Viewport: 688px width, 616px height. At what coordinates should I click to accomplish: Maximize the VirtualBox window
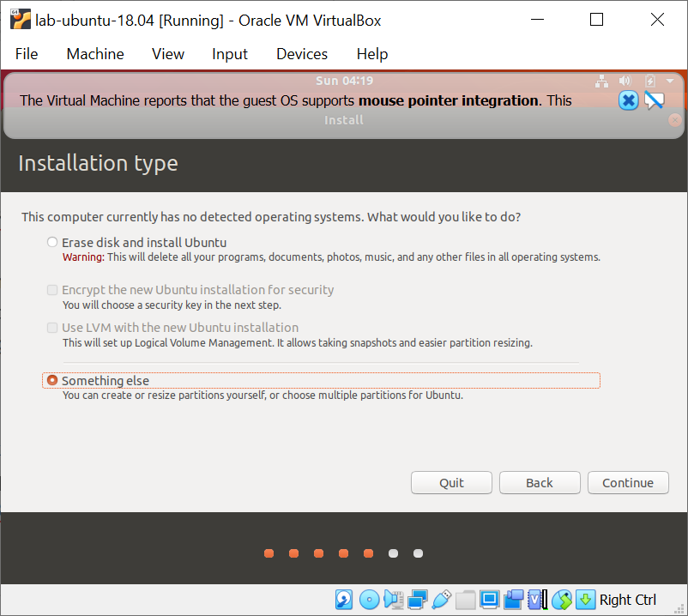[x=596, y=20]
